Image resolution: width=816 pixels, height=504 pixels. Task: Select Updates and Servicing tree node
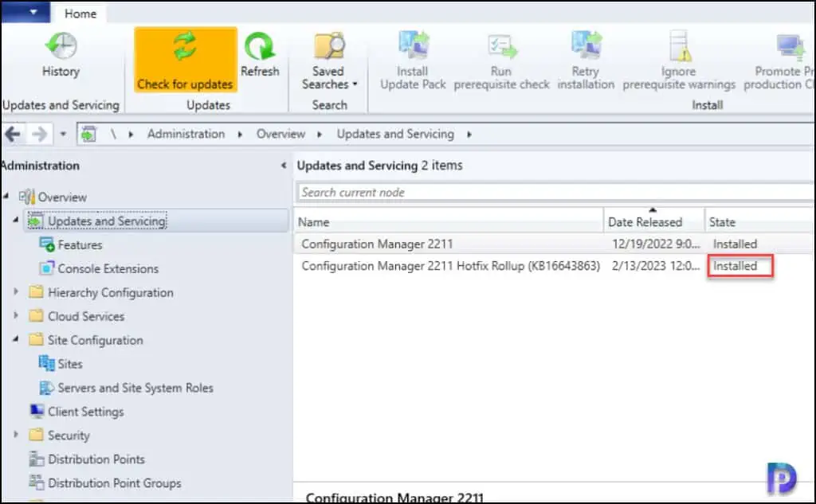click(x=107, y=221)
